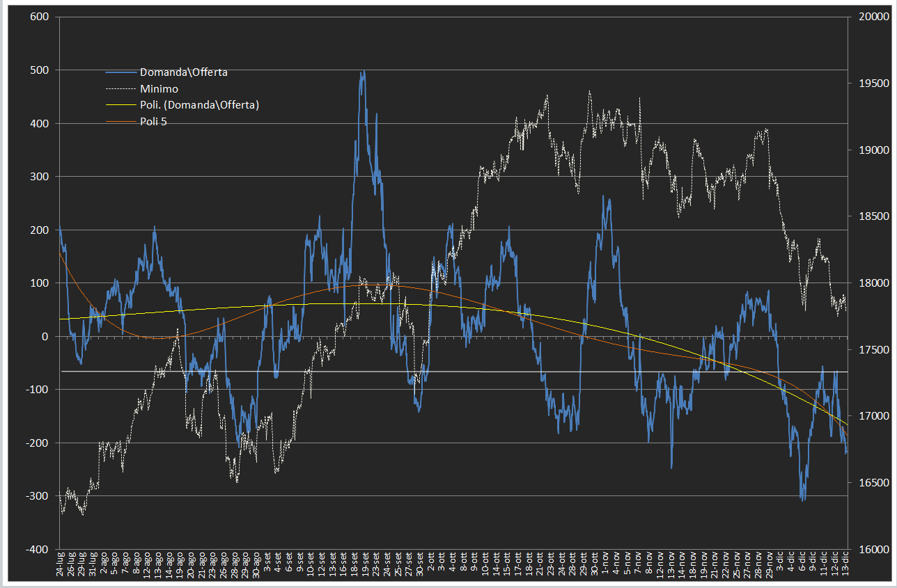Screen dimensions: 897x588
Task: Click the 13-dic date label
Action: coord(845,564)
